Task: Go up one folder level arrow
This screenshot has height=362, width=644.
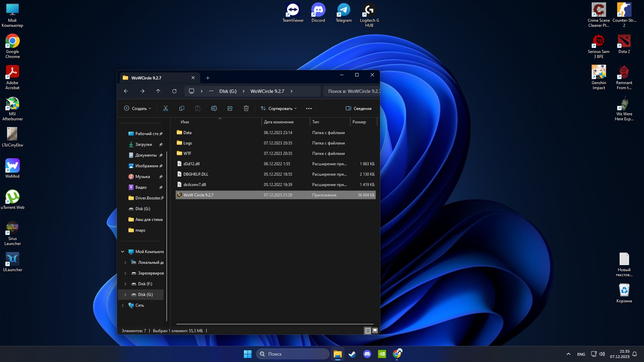Action: pyautogui.click(x=158, y=91)
